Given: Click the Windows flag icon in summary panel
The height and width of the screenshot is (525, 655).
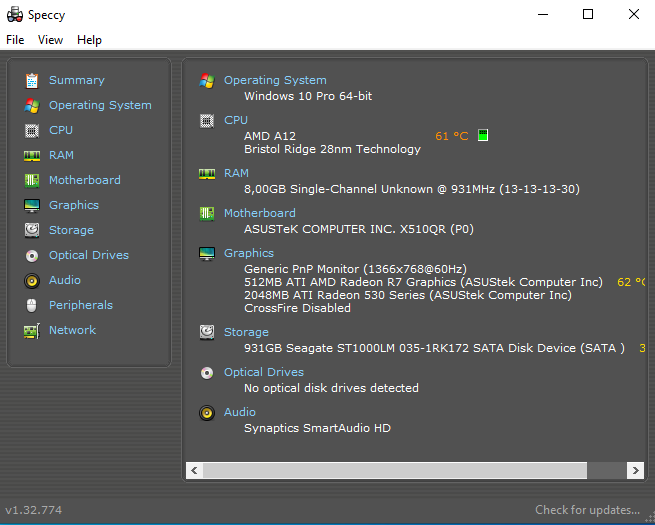Looking at the screenshot, I should click(207, 81).
